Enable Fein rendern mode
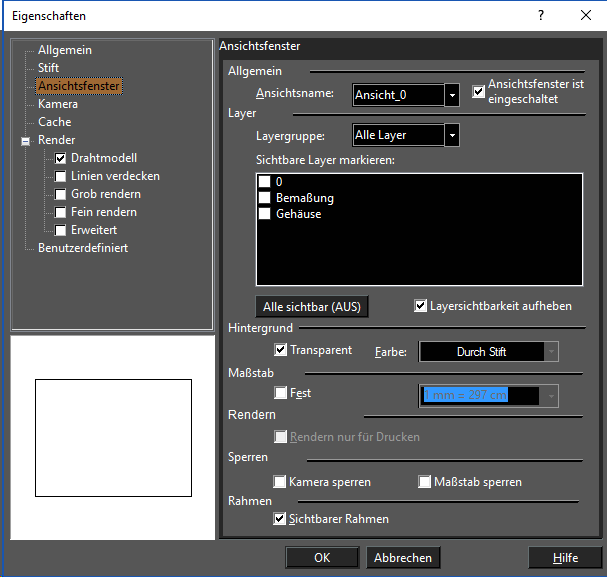The height and width of the screenshot is (577, 607). [x=60, y=212]
